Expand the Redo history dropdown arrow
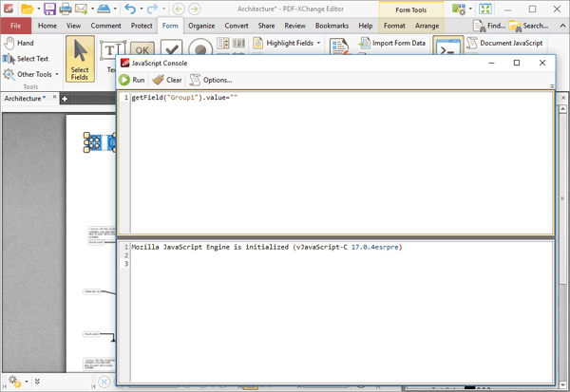 pyautogui.click(x=163, y=9)
